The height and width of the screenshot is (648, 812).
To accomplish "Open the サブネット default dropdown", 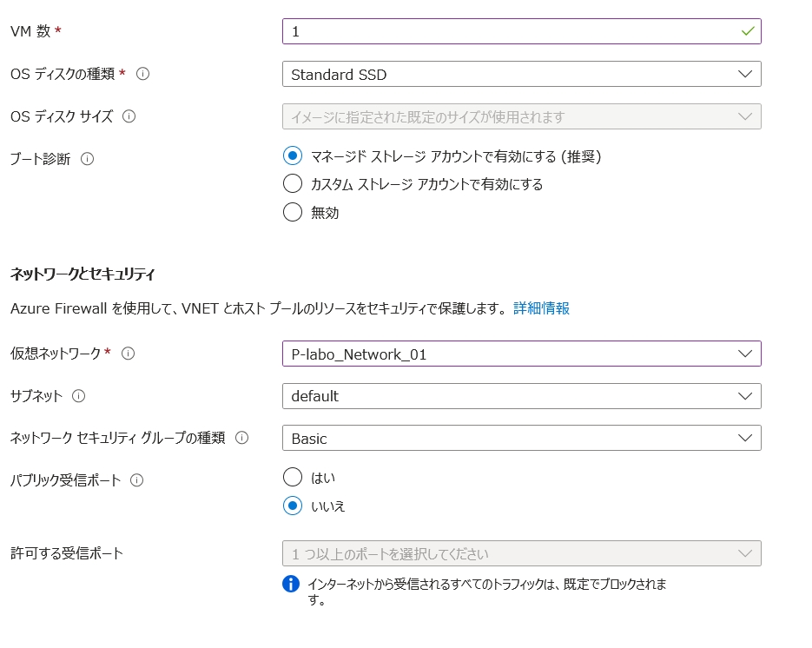I will tap(521, 396).
